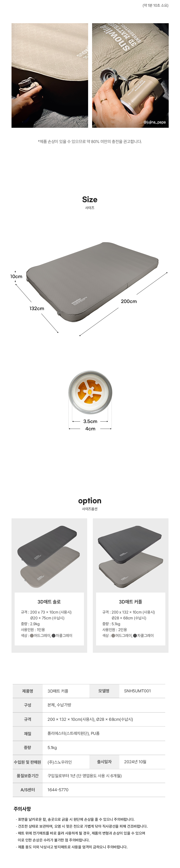180x868 pixels.
Task: Click the 3D매트 커플 option title
Action: click(130, 602)
